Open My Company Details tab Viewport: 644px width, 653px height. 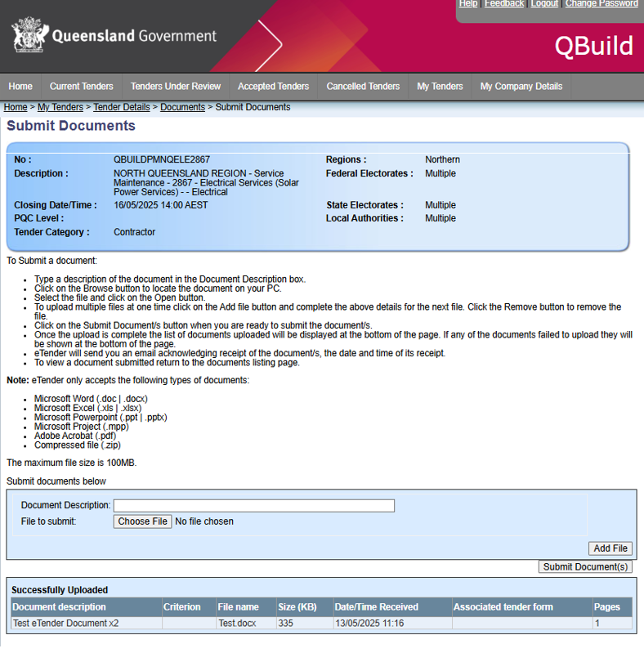pos(521,86)
